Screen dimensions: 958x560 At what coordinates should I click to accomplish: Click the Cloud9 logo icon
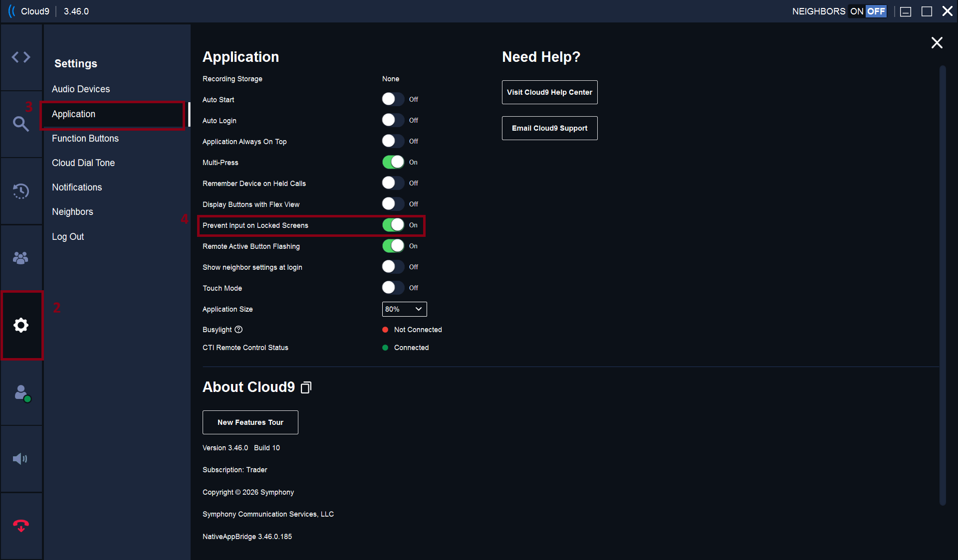[12, 11]
